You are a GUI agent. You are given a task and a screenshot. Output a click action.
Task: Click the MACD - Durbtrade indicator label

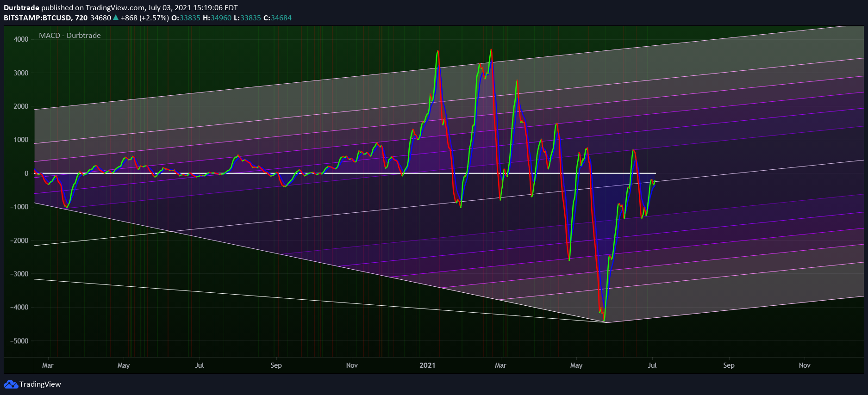[70, 36]
